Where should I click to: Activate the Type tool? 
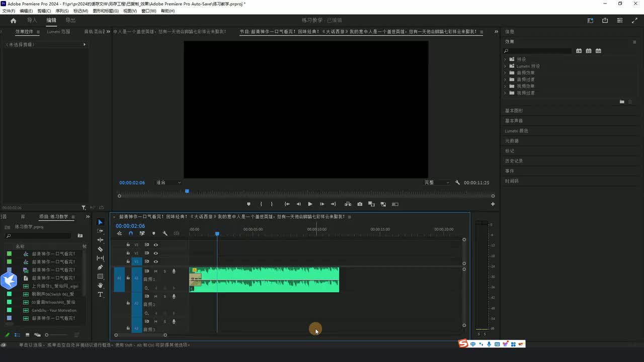100,294
